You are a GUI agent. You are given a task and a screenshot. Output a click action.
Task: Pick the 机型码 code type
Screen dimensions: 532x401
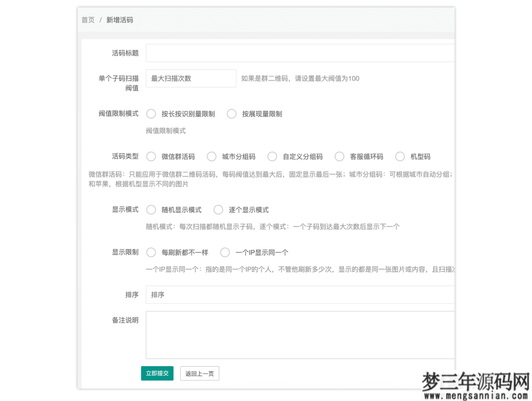[400, 156]
